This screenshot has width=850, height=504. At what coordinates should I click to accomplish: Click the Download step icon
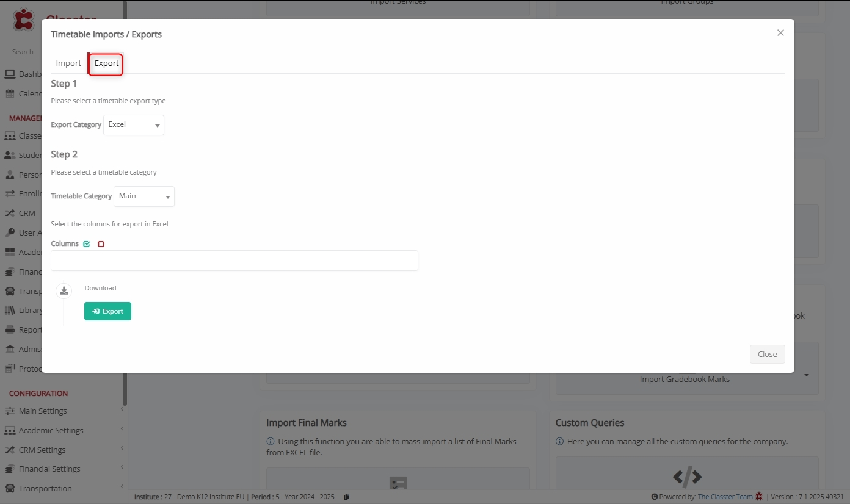(64, 291)
